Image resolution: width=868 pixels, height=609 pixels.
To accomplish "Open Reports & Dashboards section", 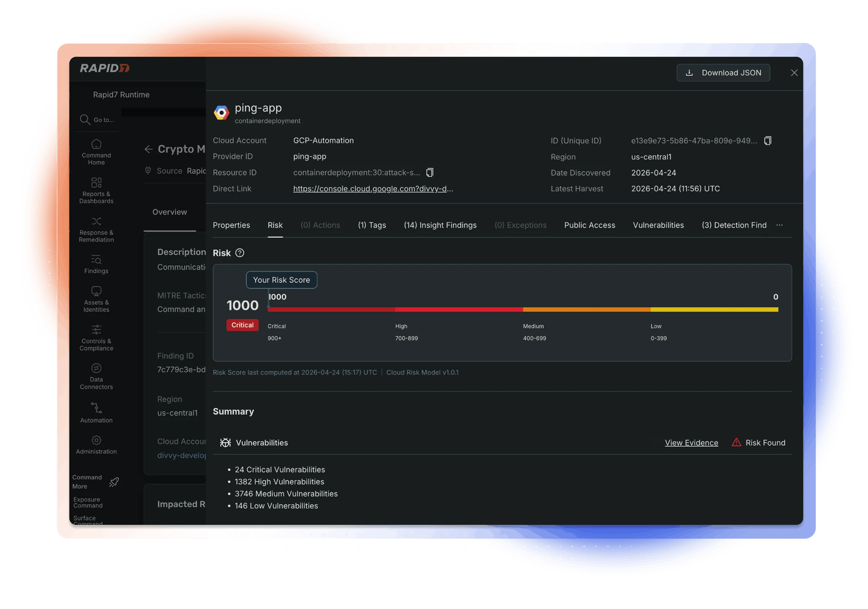I will tap(96, 191).
